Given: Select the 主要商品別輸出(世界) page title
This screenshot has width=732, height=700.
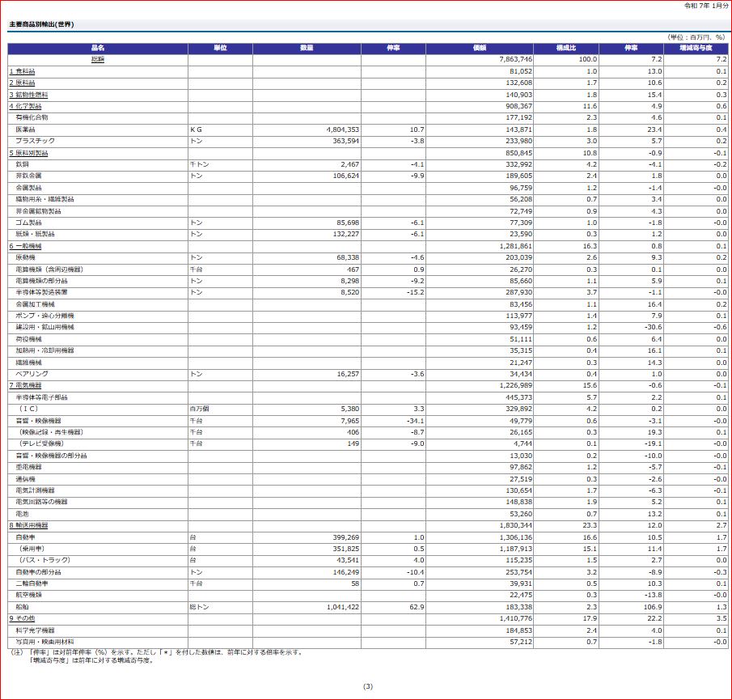Looking at the screenshot, I should (x=41, y=24).
